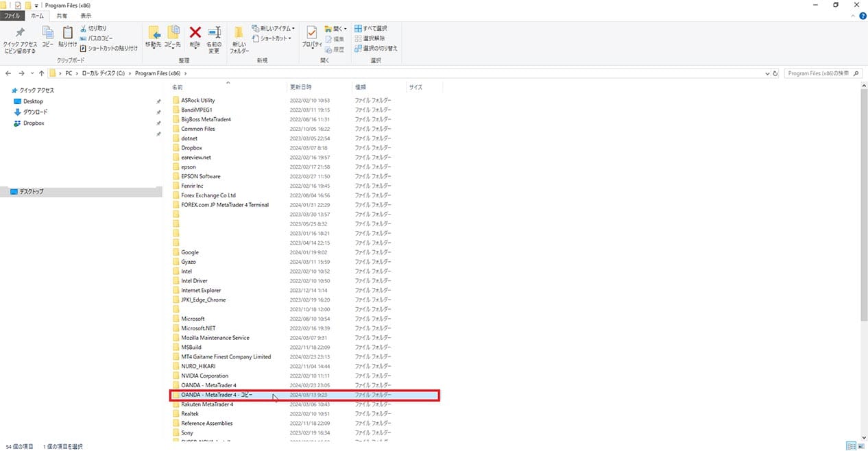The height and width of the screenshot is (451, 868).
Task: Open ショートカット (Easy access) dropdown
Action: point(272,38)
